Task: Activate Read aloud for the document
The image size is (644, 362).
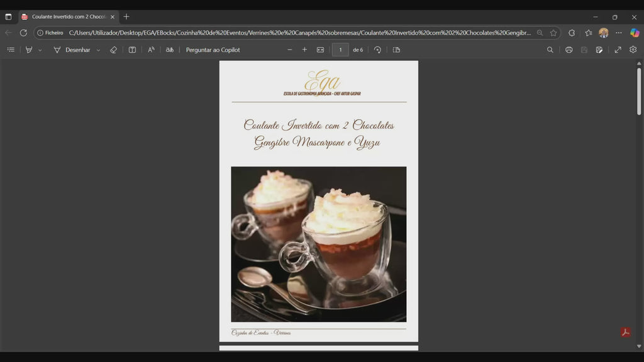Action: pos(151,50)
